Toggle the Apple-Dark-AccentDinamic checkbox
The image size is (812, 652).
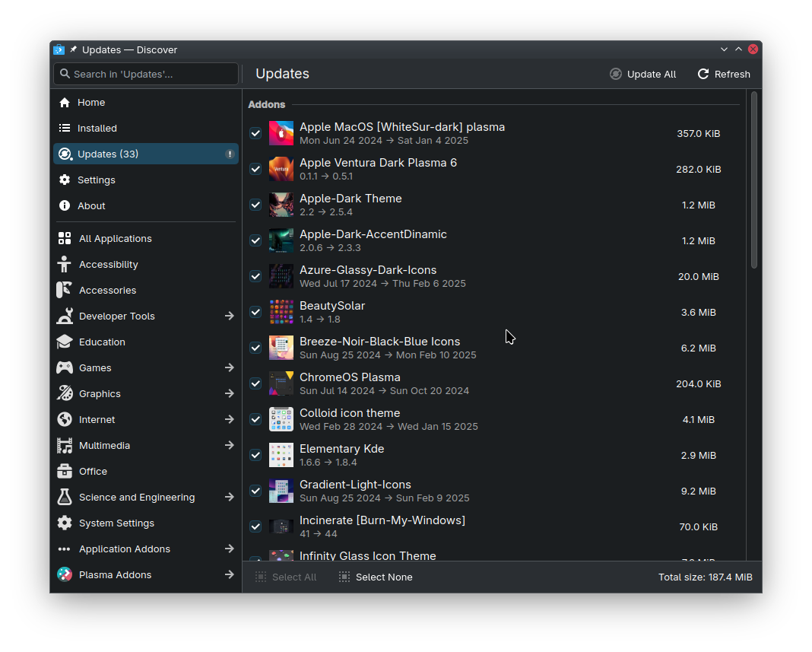point(255,240)
